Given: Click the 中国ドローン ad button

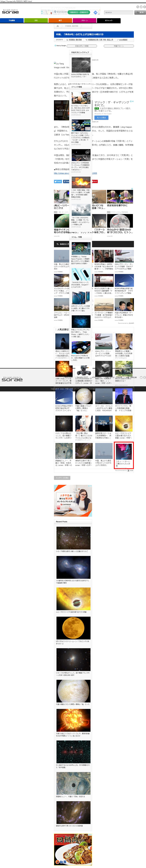Looking at the screenshot, I should 119,46.
